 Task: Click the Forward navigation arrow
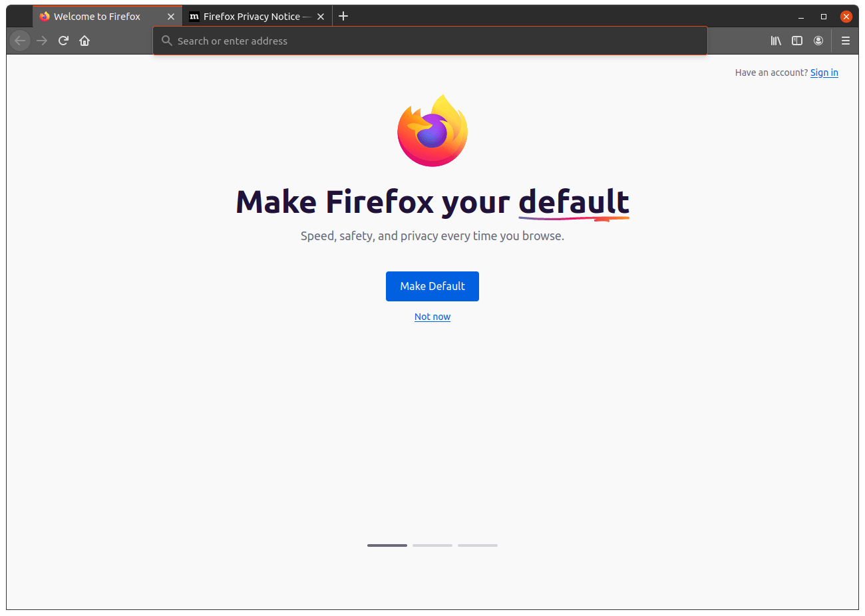point(42,41)
